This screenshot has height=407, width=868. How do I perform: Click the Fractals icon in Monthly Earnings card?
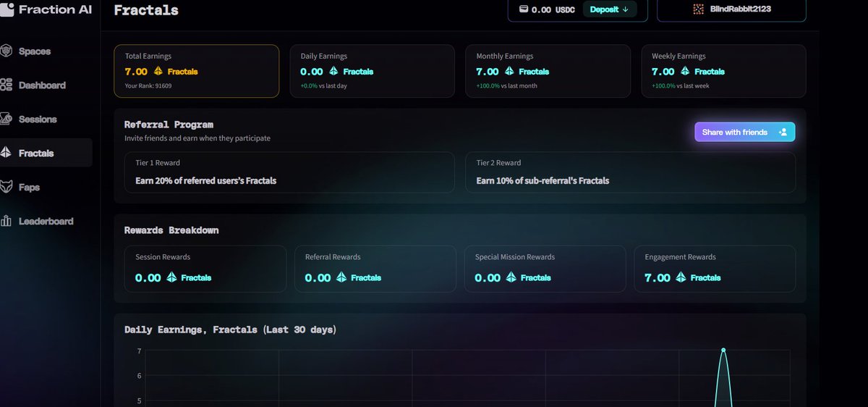coord(509,71)
